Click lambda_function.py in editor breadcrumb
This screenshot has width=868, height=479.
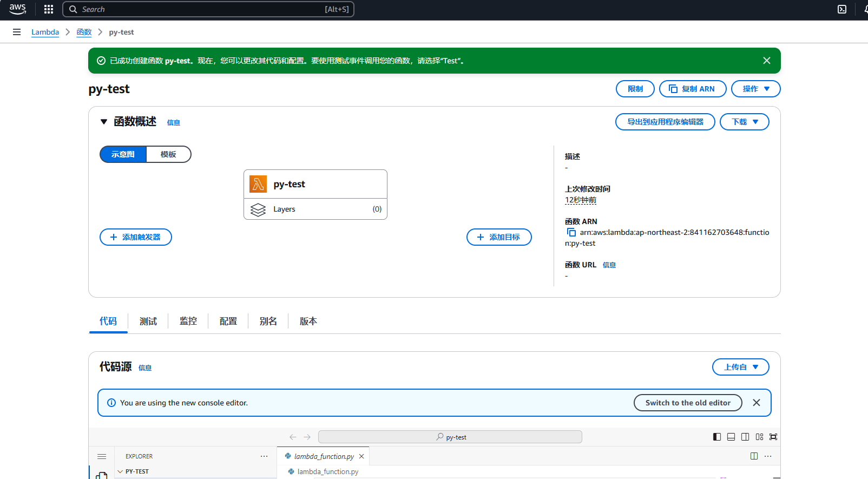coord(327,471)
